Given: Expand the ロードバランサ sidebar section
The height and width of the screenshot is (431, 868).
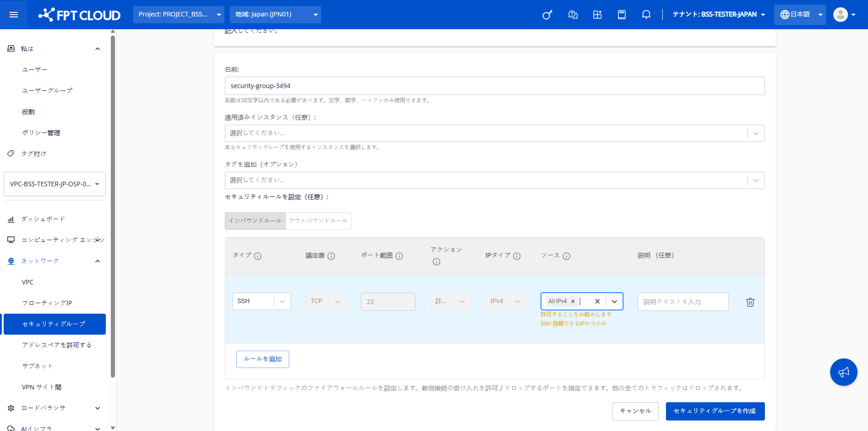Looking at the screenshot, I should point(98,408).
